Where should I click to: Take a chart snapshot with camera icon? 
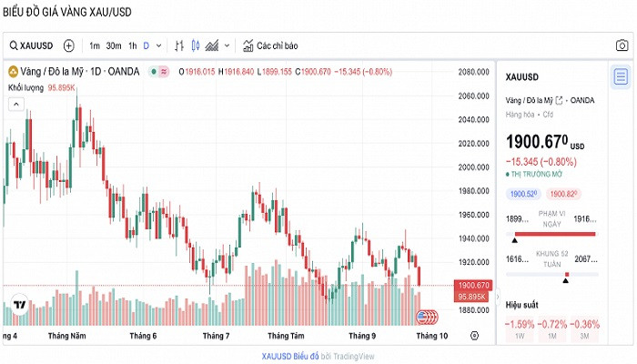click(x=622, y=45)
